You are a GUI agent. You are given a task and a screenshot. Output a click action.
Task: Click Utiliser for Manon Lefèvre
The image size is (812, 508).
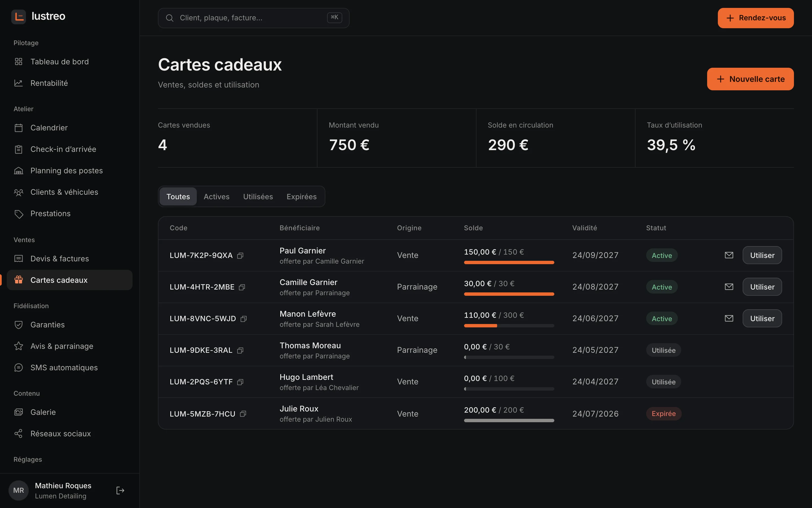pos(762,319)
